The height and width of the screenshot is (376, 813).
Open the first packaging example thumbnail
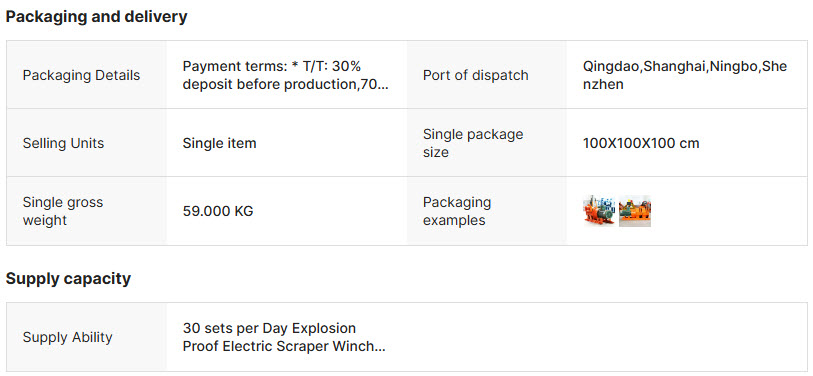point(599,211)
